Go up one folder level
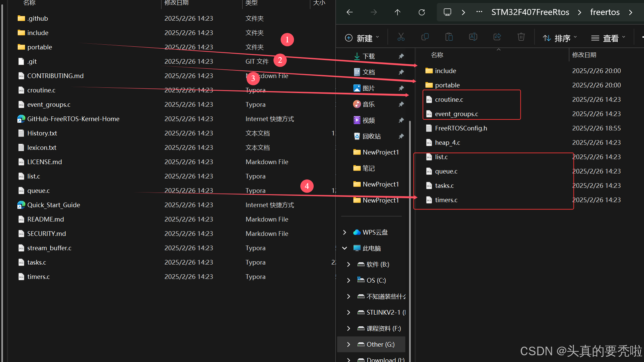The image size is (644, 362). pyautogui.click(x=397, y=12)
